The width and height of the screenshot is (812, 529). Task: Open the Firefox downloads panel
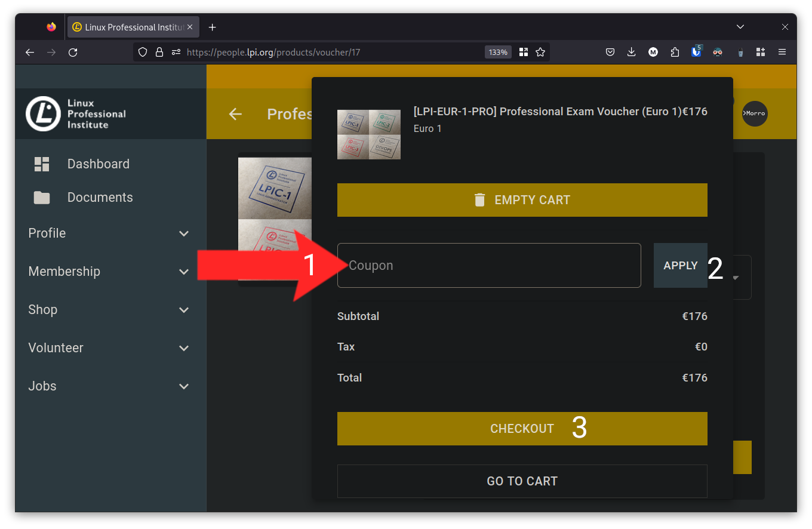[x=632, y=53]
